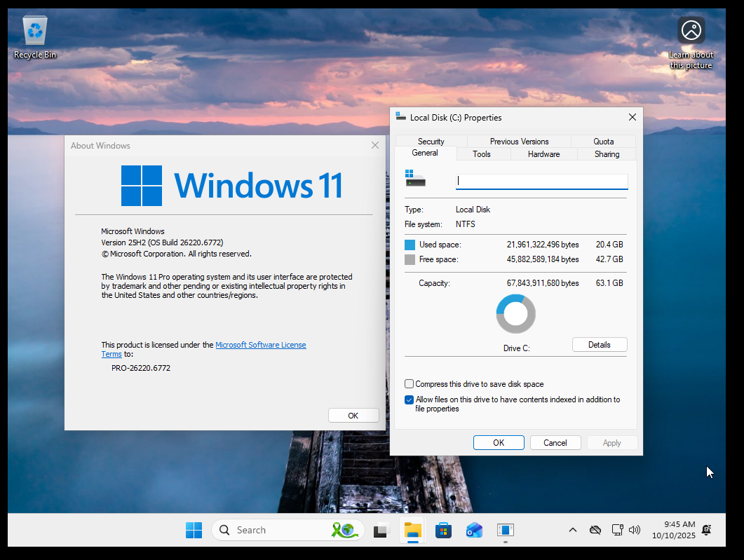Open notifications bell icon
This screenshot has width=744, height=560.
click(x=707, y=530)
